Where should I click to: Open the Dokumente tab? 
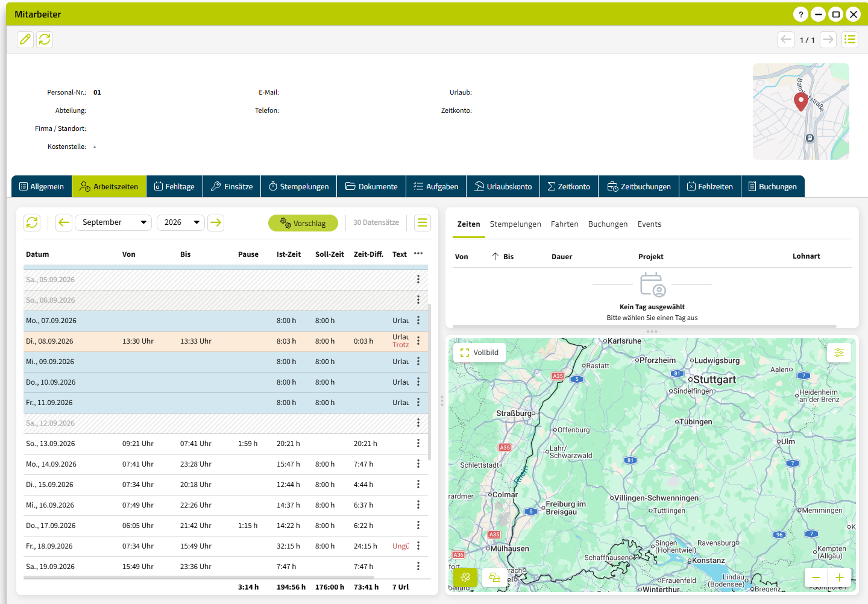[371, 186]
